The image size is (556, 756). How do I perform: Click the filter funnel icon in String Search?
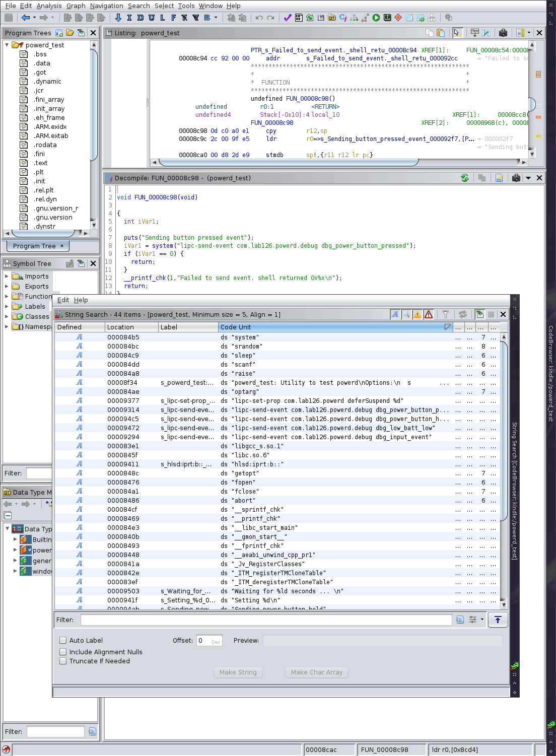(x=446, y=314)
